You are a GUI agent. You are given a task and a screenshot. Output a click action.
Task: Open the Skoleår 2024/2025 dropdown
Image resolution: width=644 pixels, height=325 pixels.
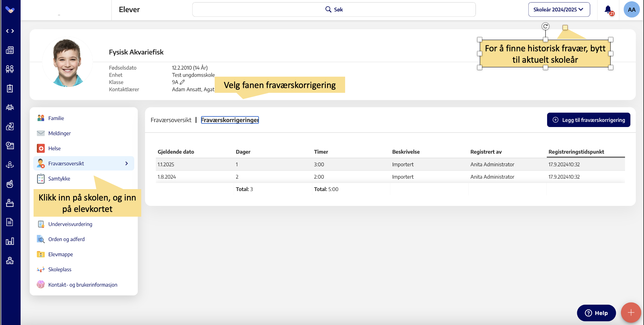559,10
